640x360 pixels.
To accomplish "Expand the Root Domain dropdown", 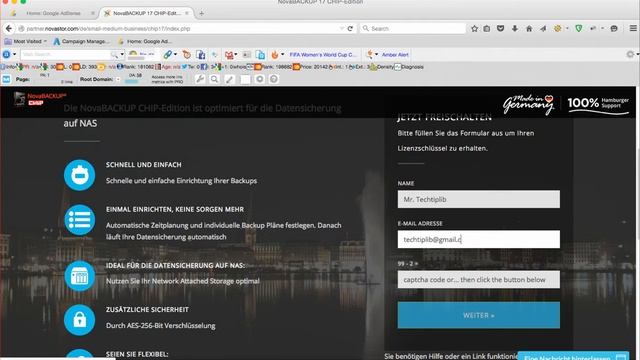I will pyautogui.click(x=118, y=80).
